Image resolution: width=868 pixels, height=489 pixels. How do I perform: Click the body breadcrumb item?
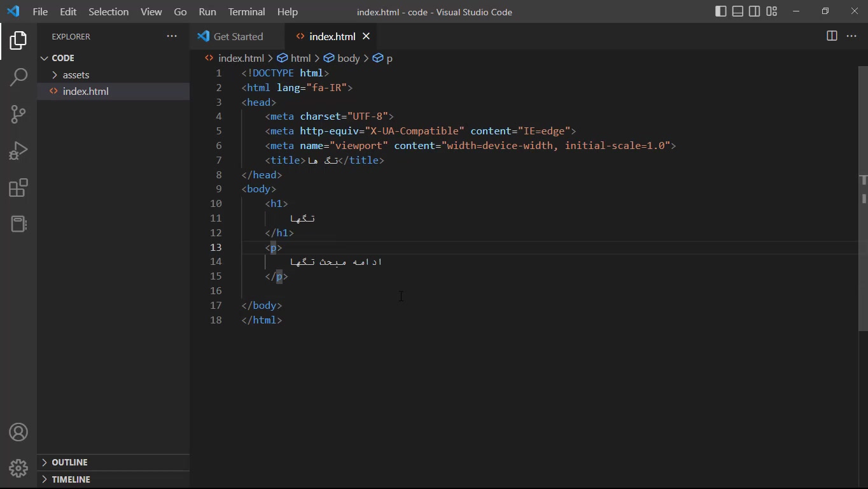pyautogui.click(x=348, y=58)
